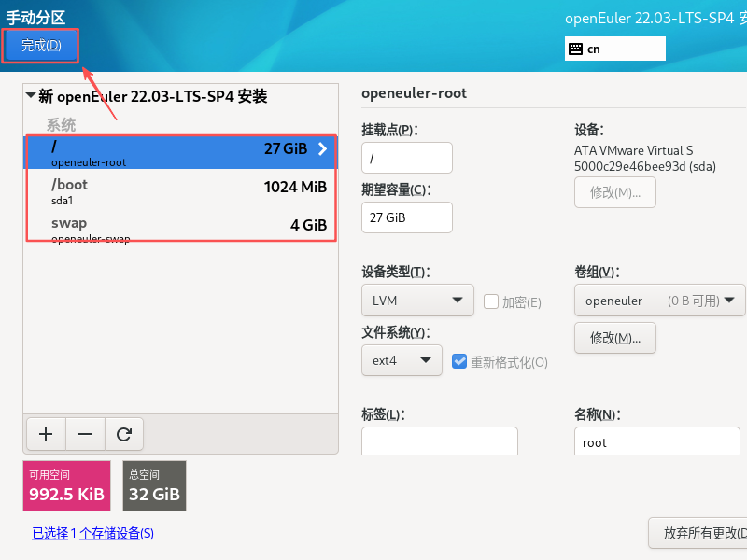This screenshot has height=560, width=747.
Task: Click the 手动分区 title text
Action: [35, 18]
